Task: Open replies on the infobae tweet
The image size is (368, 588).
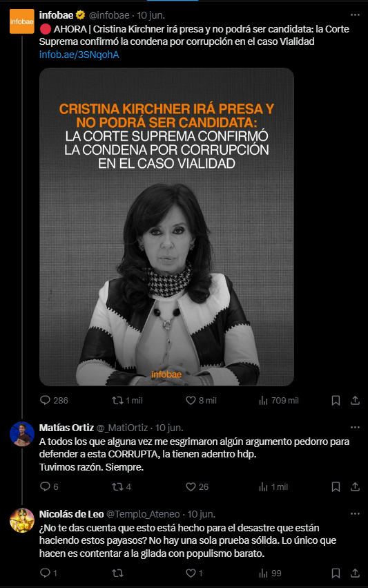Action: [54, 401]
